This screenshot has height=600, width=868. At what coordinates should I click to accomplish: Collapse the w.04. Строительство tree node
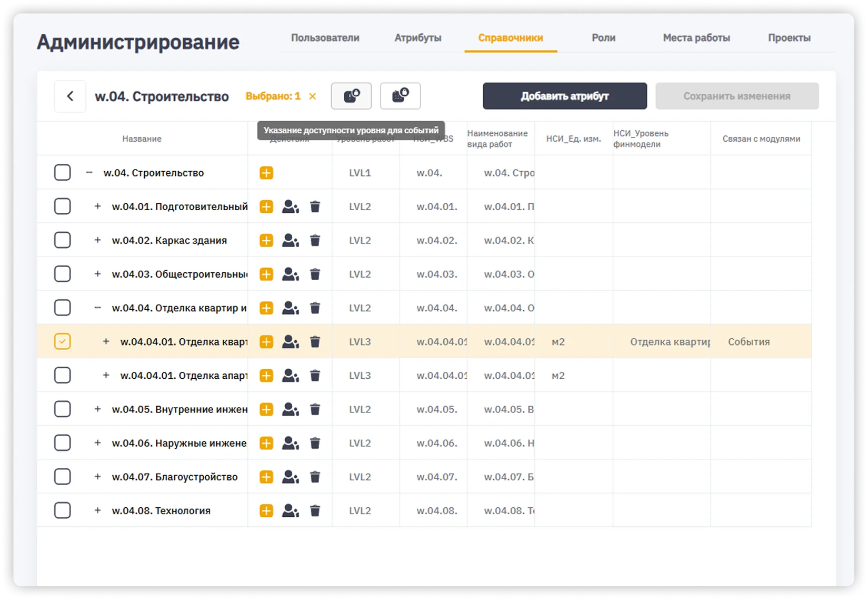coord(89,173)
